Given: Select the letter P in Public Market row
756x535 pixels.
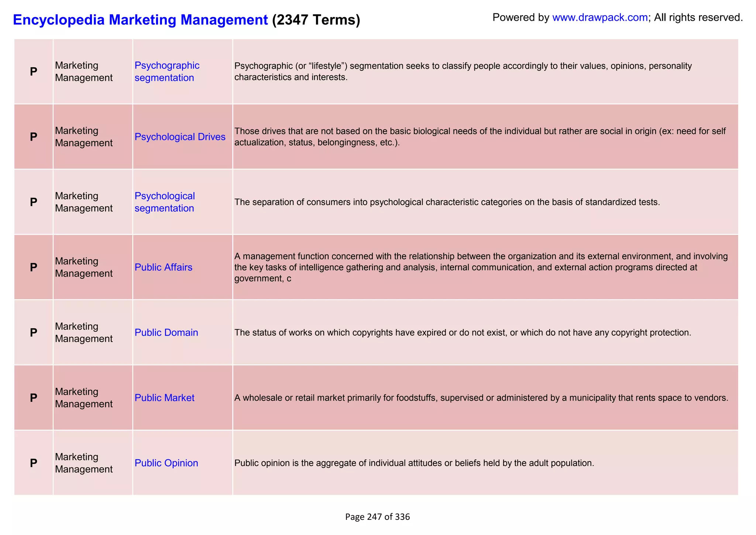Looking at the screenshot, I should pyautogui.click(x=34, y=398).
